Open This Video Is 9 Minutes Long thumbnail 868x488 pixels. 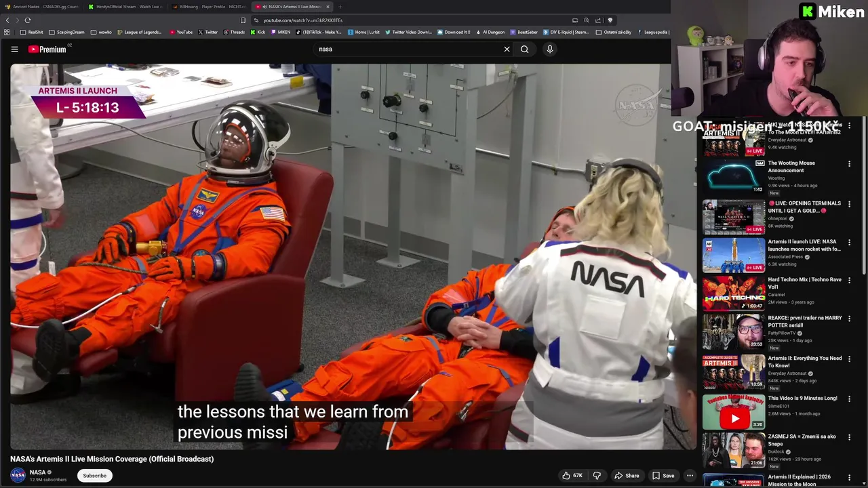(734, 412)
